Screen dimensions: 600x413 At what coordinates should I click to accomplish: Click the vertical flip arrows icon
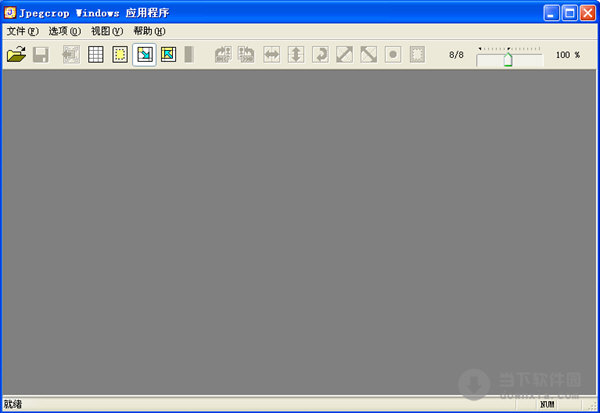(x=295, y=55)
